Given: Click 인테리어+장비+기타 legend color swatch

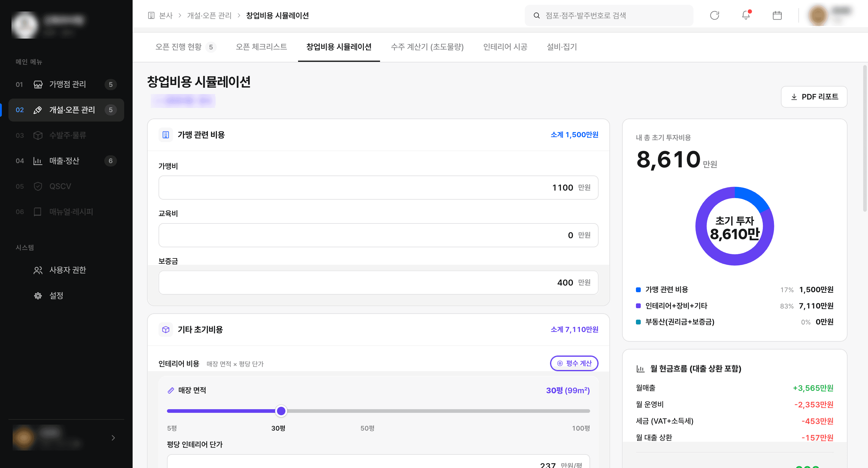Looking at the screenshot, I should tap(638, 306).
